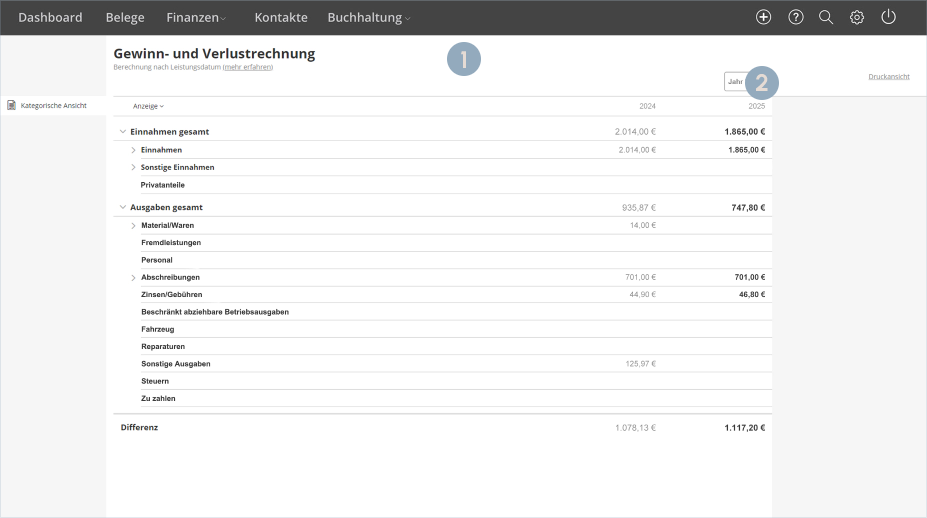Expand the Sonstige Einnahmen row

tap(133, 167)
